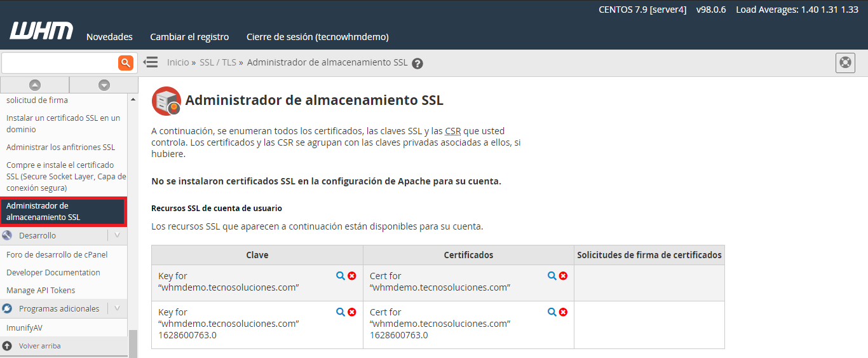The width and height of the screenshot is (868, 358).
Task: Click Volver arriba at sidebar bottom
Action: [39, 346]
